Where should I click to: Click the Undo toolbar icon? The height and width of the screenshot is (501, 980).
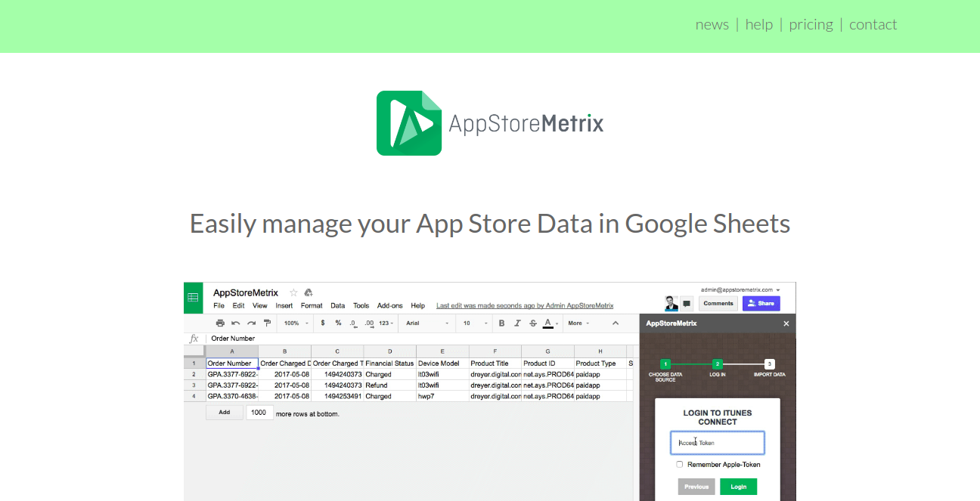click(236, 323)
